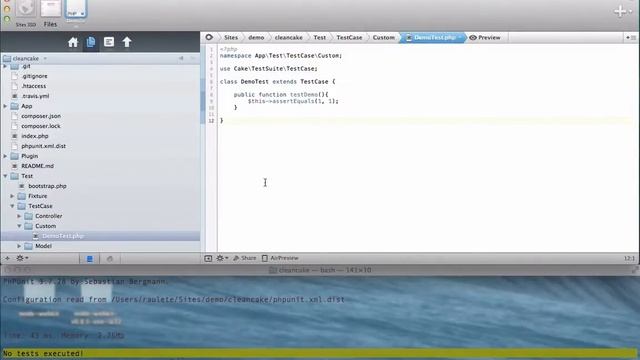Image resolution: width=640 pixels, height=360 pixels.
Task: Go to TestCase in the path bar
Action: tap(349, 38)
